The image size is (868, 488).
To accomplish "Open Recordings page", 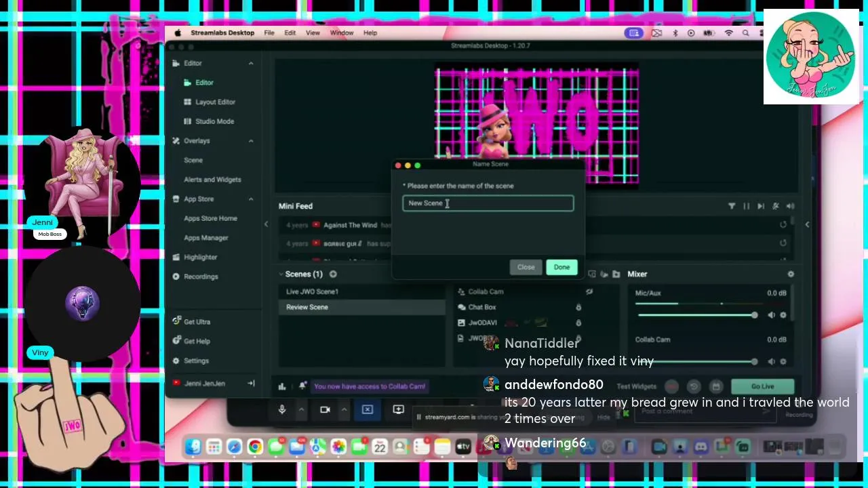I will coord(201,277).
